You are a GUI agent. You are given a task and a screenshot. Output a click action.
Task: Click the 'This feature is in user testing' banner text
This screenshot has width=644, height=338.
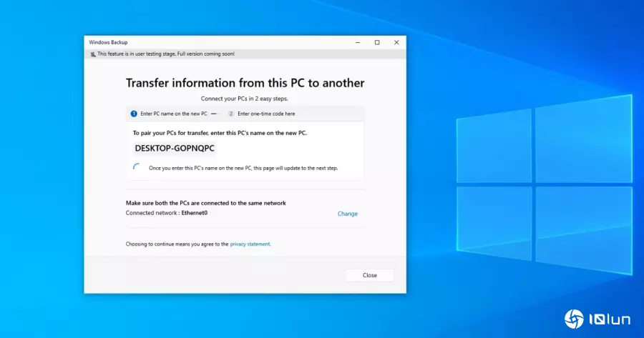coord(166,54)
